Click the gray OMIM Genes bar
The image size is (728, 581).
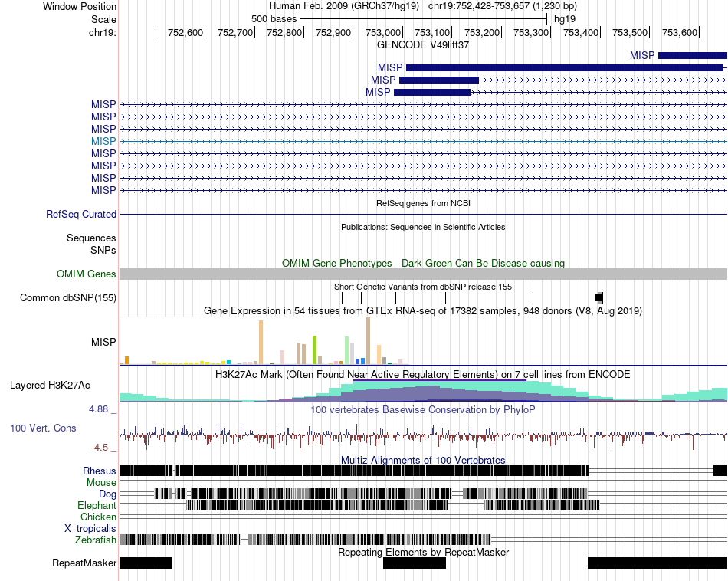[423, 274]
